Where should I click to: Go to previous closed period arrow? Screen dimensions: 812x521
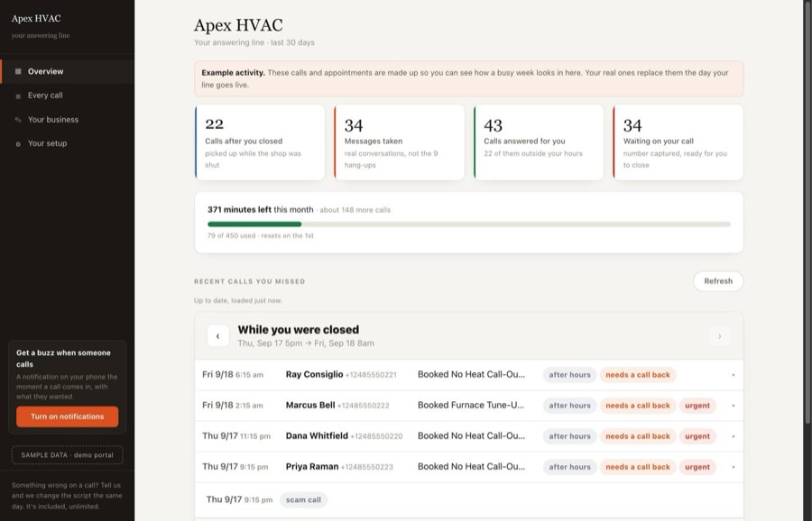click(x=218, y=336)
